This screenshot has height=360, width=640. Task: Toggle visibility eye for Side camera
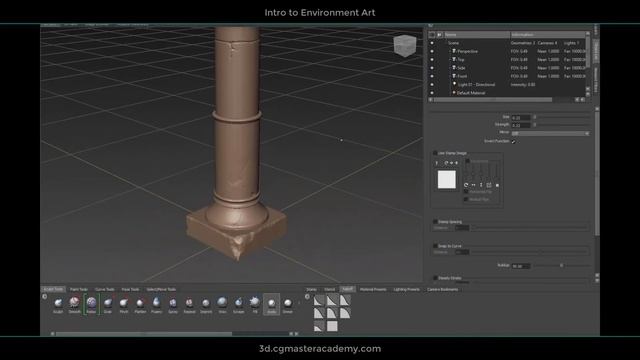coord(432,68)
